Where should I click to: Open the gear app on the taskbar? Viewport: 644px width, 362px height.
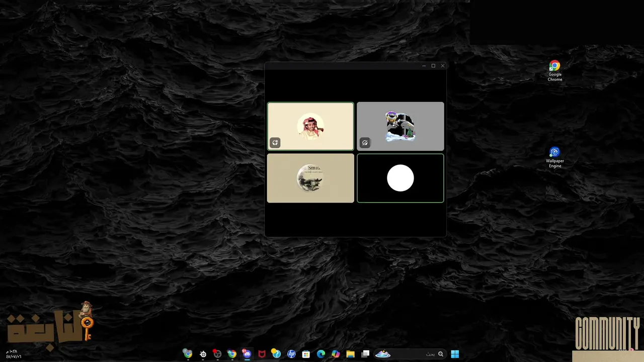(x=203, y=354)
